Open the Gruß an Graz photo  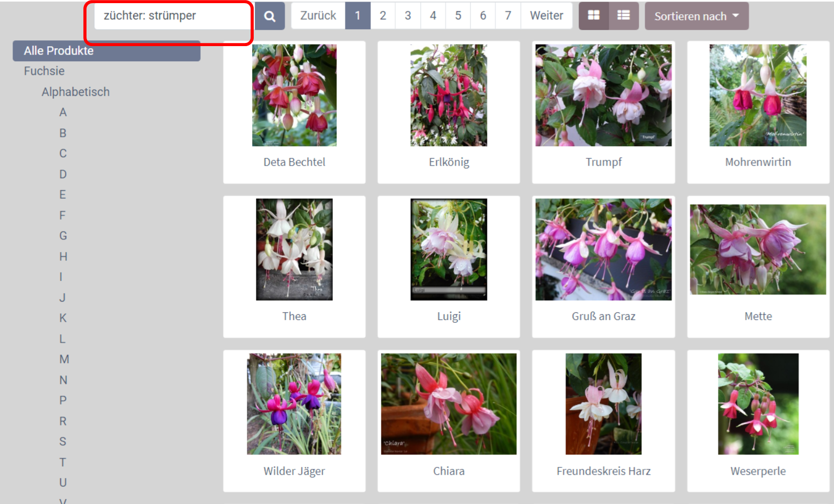[603, 249]
